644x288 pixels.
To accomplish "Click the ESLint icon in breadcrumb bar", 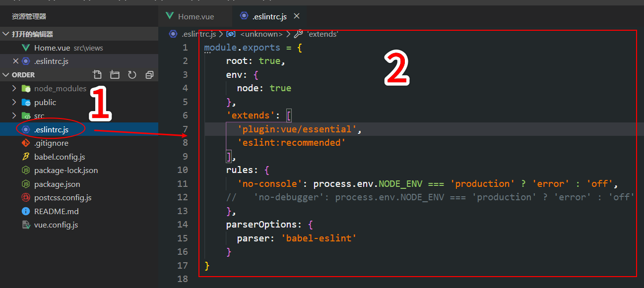I will 173,34.
